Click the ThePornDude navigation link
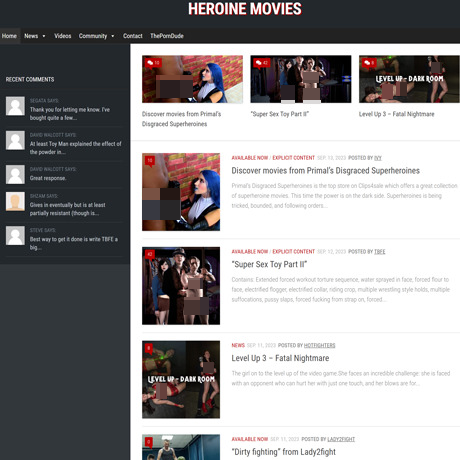Image resolution: width=460 pixels, height=460 pixels. pos(167,36)
